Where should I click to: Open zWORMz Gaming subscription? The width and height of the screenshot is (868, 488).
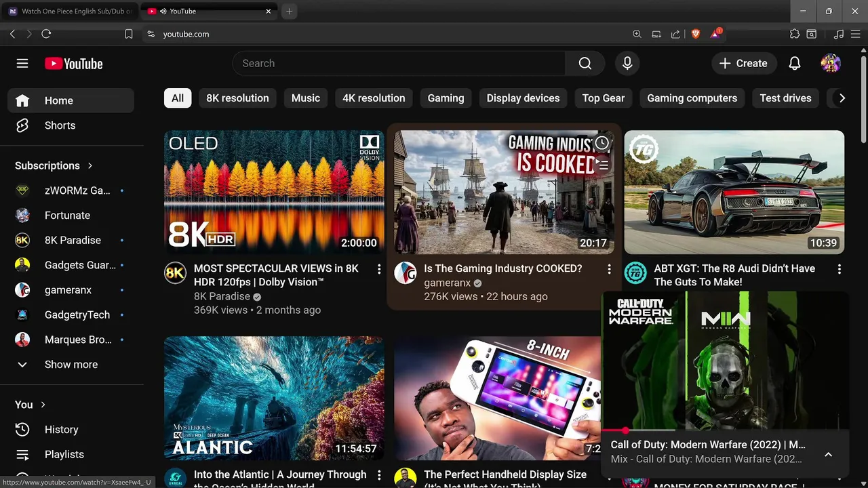71,190
